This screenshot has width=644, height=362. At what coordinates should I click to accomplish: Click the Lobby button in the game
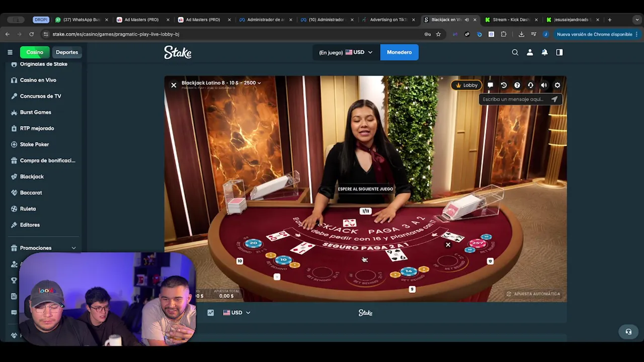point(467,85)
